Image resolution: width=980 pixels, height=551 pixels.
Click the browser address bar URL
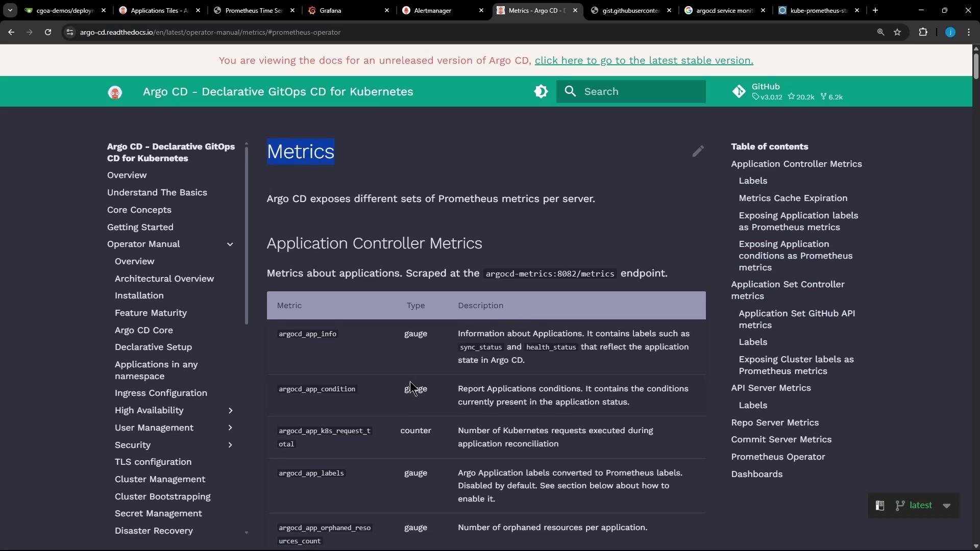point(210,32)
